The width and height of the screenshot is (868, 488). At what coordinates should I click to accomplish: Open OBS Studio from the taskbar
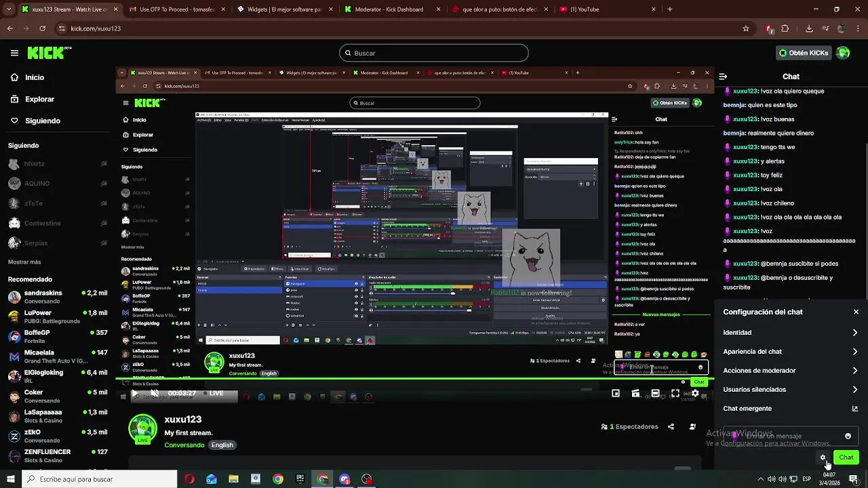367,479
